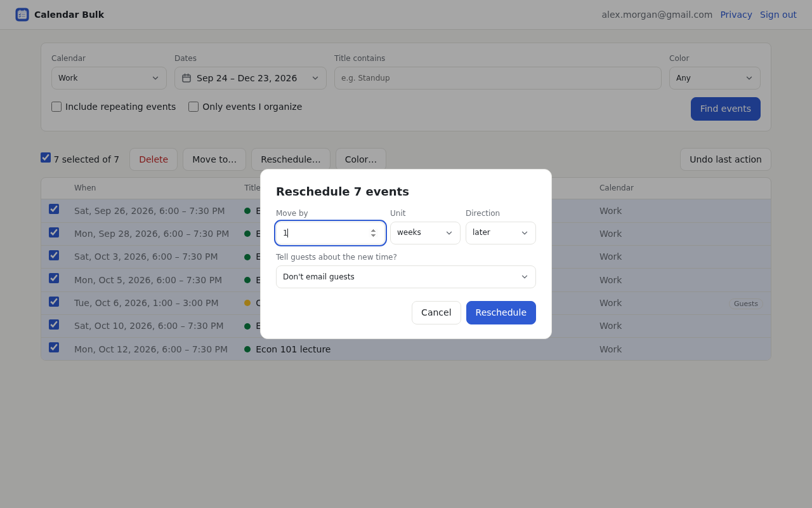Open the Direction dropdown set to later
Image resolution: width=812 pixels, height=508 pixels.
point(501,233)
